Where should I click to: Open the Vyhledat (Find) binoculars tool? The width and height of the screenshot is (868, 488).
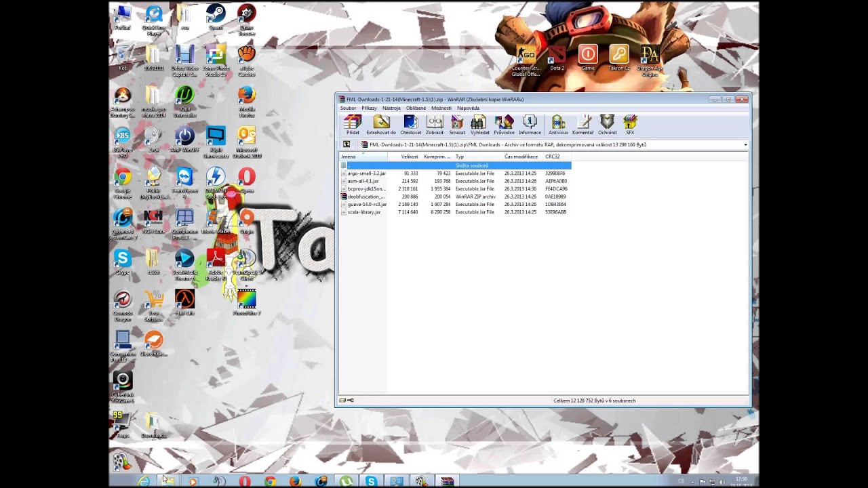[x=479, y=125]
